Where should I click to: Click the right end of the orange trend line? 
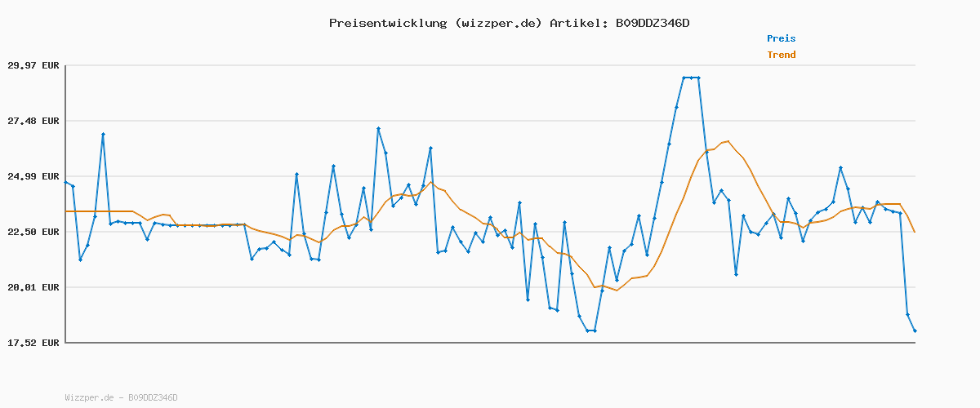915,232
